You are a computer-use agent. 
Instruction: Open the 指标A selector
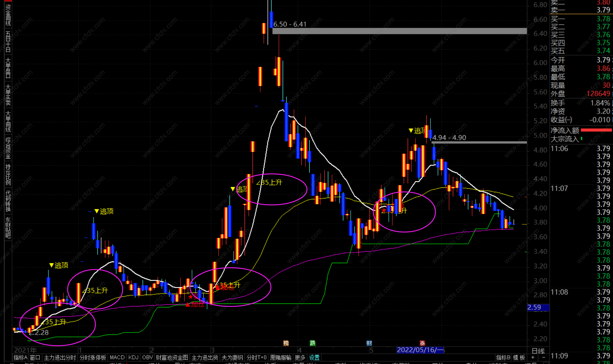coord(20,358)
